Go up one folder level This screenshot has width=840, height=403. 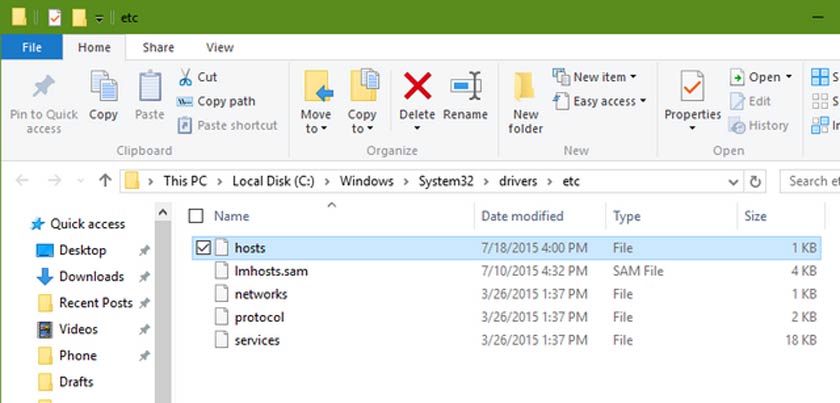[x=104, y=181]
